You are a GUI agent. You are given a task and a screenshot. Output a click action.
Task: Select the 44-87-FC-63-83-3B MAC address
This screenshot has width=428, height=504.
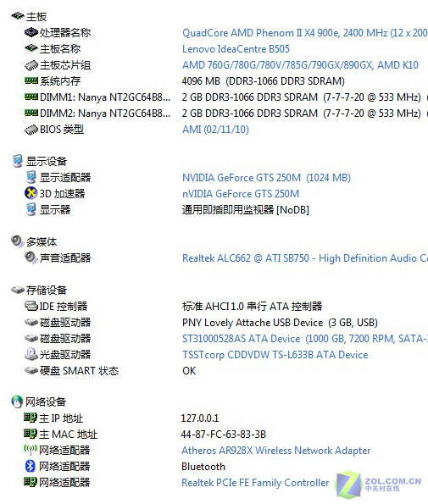(224, 435)
